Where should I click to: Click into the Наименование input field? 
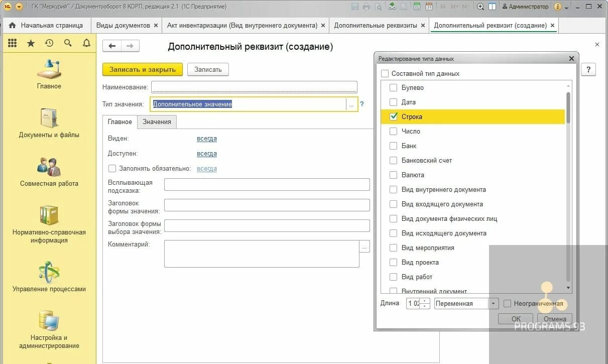(x=254, y=87)
